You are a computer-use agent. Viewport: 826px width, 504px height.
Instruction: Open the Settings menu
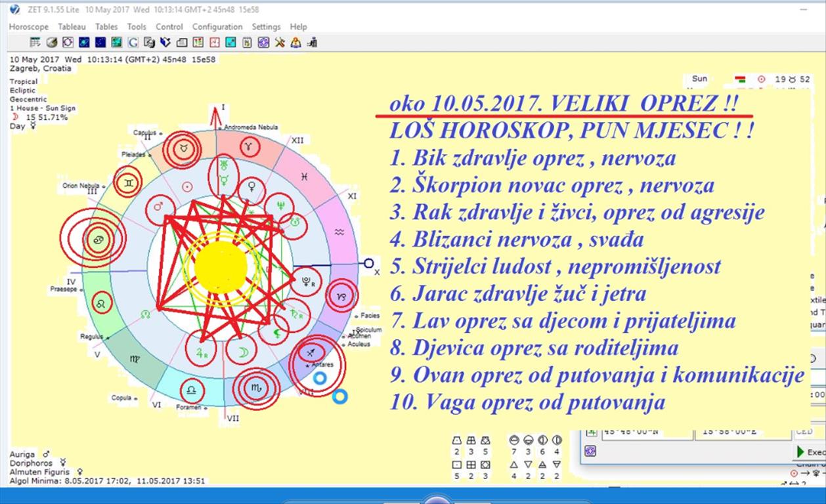click(266, 27)
